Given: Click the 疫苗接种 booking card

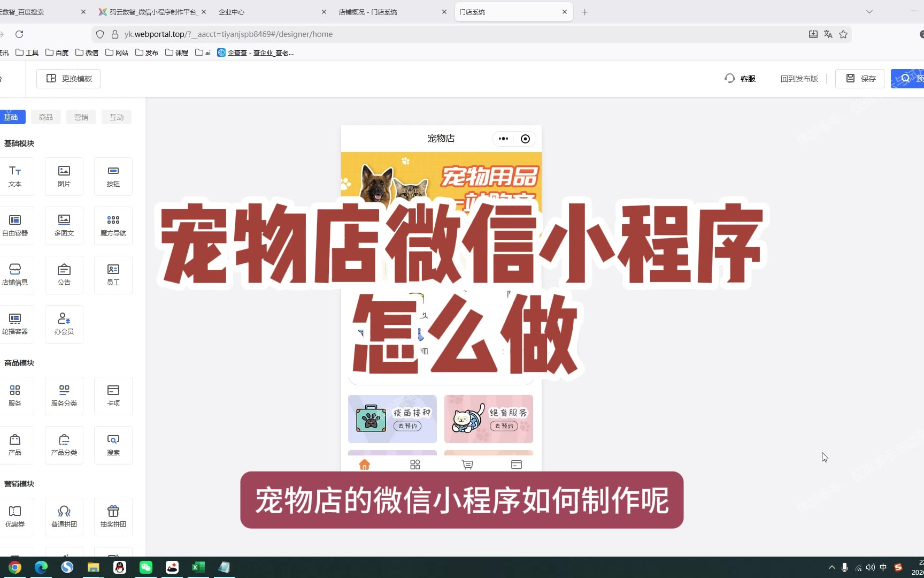Looking at the screenshot, I should (x=392, y=419).
